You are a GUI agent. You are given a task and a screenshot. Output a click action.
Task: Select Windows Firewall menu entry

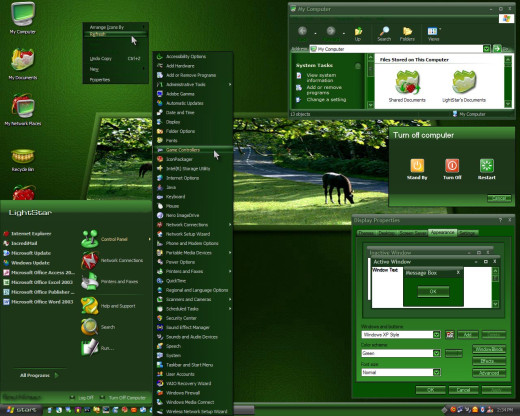193,393
